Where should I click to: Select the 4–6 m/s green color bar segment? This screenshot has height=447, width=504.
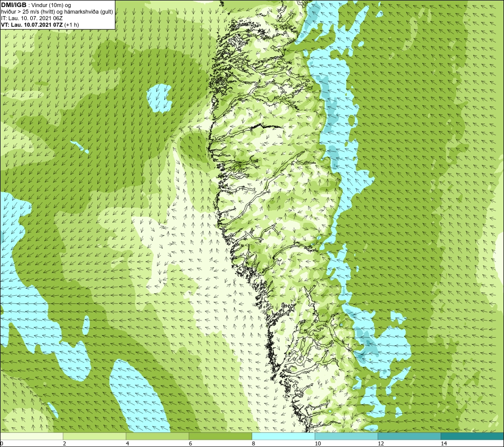157,436
